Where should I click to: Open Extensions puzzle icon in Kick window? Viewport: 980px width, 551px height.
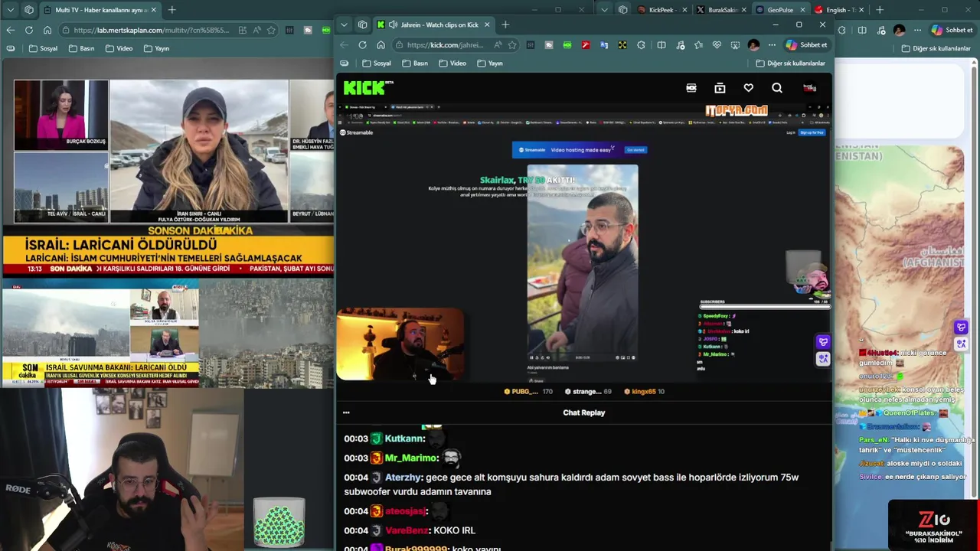click(641, 45)
